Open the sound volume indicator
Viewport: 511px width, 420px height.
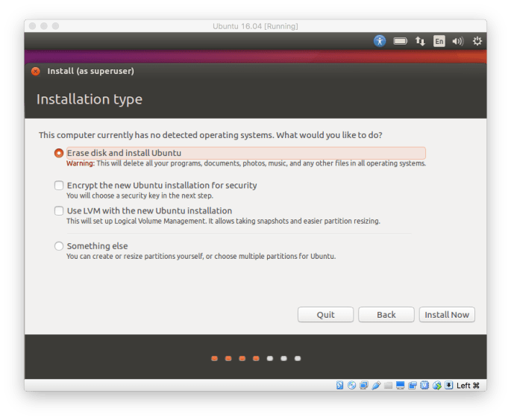pyautogui.click(x=458, y=41)
